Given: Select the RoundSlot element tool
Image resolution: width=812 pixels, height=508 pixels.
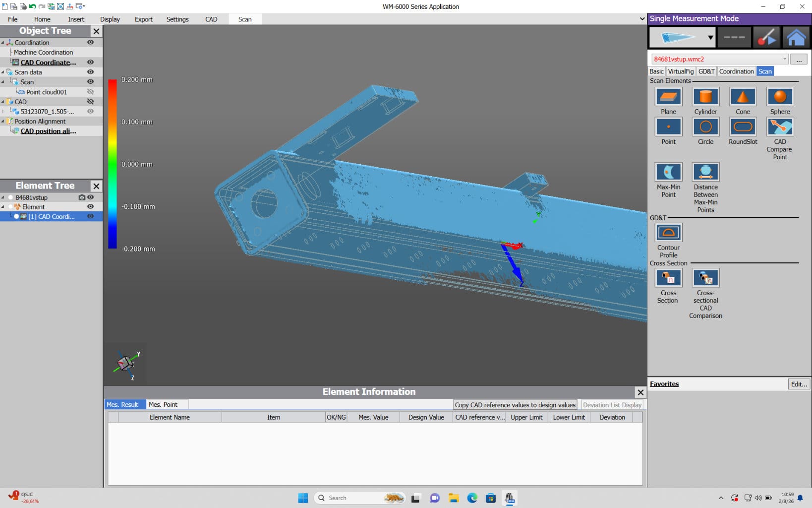Looking at the screenshot, I should (742, 127).
